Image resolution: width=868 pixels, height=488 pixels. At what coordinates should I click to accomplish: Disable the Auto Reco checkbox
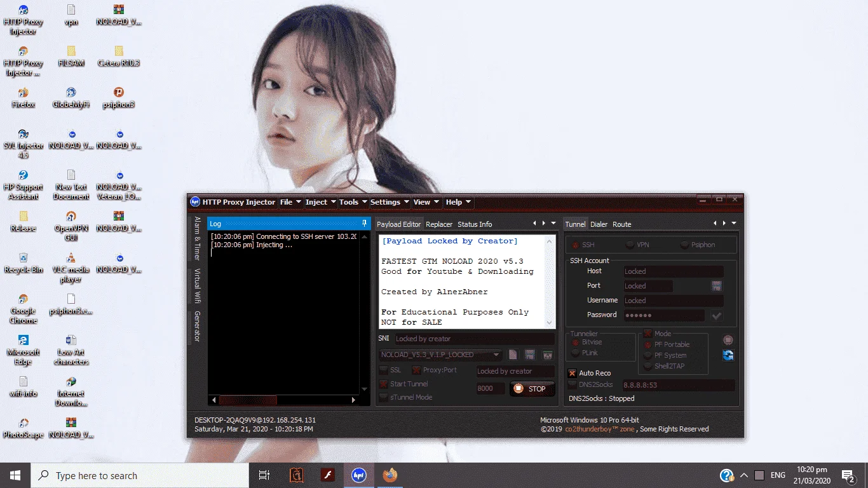click(573, 373)
